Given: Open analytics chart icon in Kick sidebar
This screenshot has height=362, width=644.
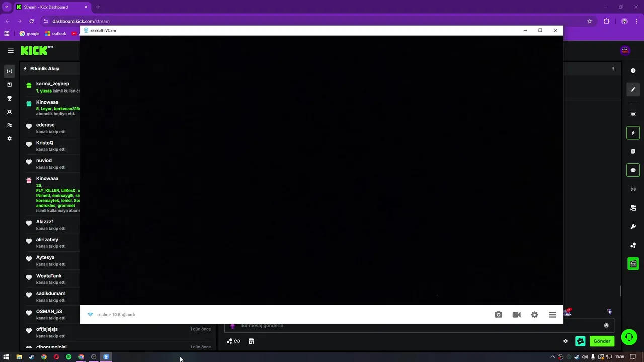Looking at the screenshot, I should (x=9, y=85).
